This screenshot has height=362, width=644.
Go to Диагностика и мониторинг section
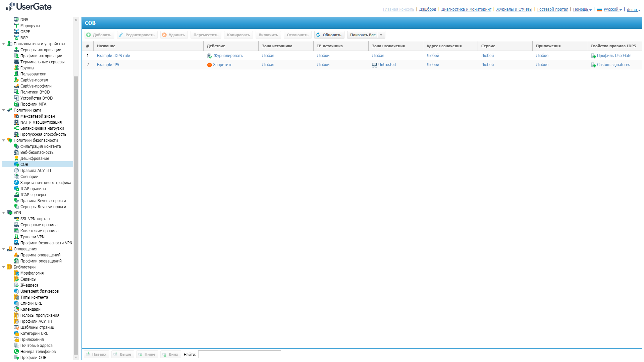coord(466,9)
